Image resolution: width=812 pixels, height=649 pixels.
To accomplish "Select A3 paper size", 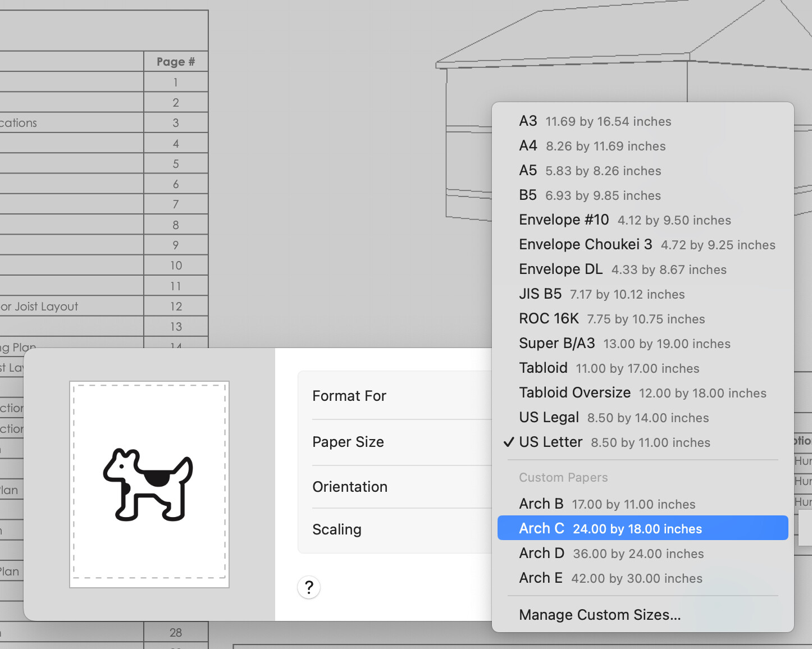I will tap(643, 121).
